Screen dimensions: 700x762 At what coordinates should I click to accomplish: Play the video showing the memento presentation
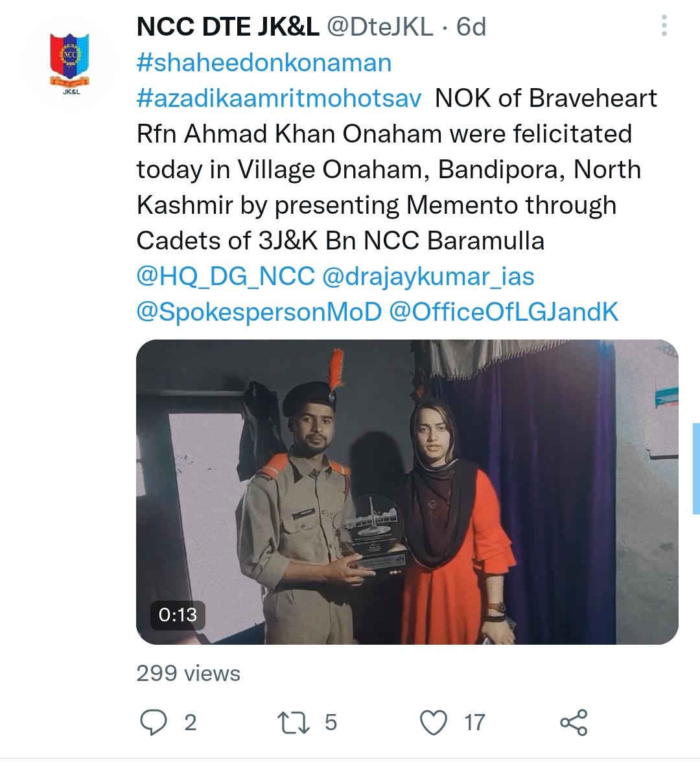coord(407,492)
